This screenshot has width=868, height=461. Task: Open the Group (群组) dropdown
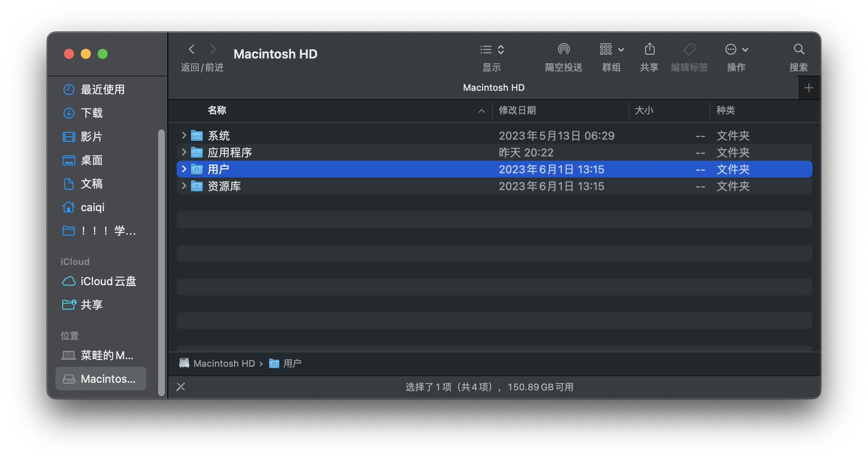611,50
